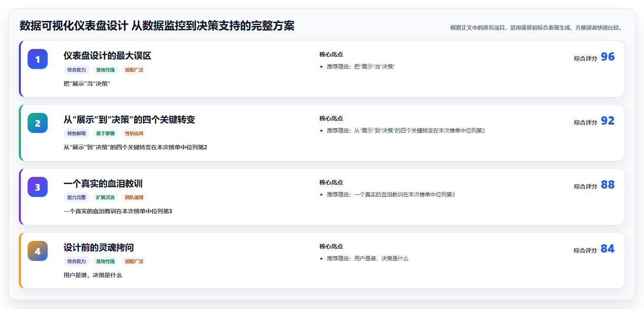Open the card title 从“展示”到“决策”的四个关键转变
Screen dimensions: 644x309
point(129,120)
